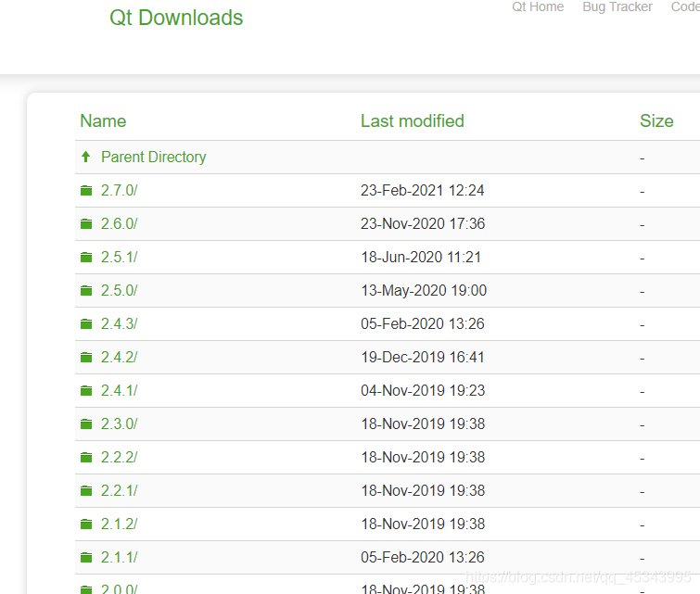Open the 2.2.2/ directory link

[120, 457]
